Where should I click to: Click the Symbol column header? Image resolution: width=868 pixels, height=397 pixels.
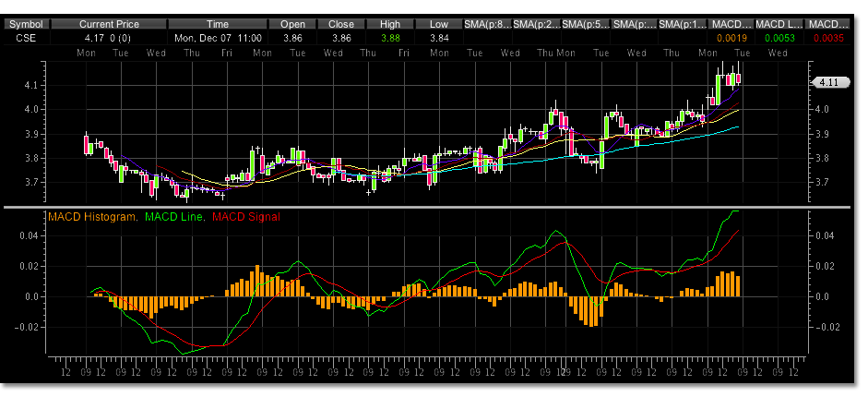24,23
